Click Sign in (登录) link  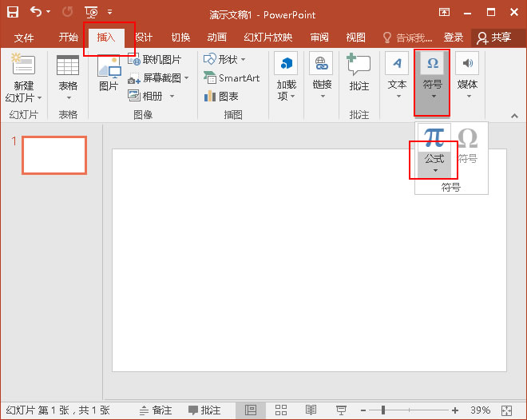click(454, 38)
